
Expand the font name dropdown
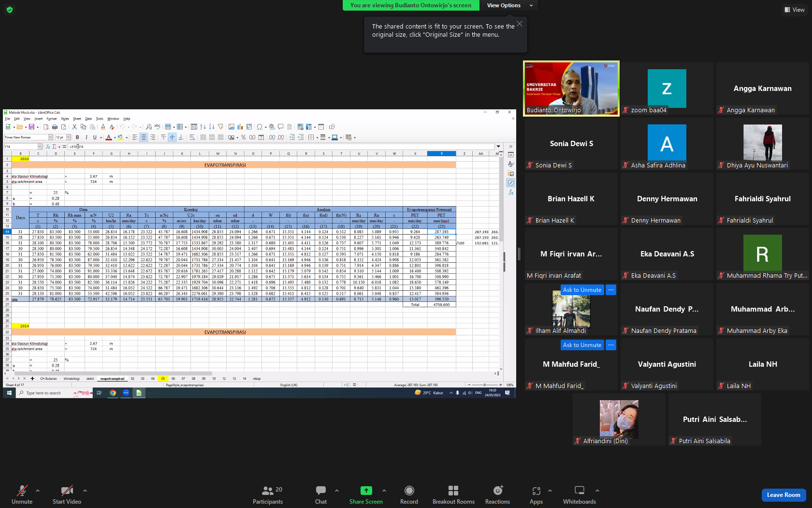point(50,137)
